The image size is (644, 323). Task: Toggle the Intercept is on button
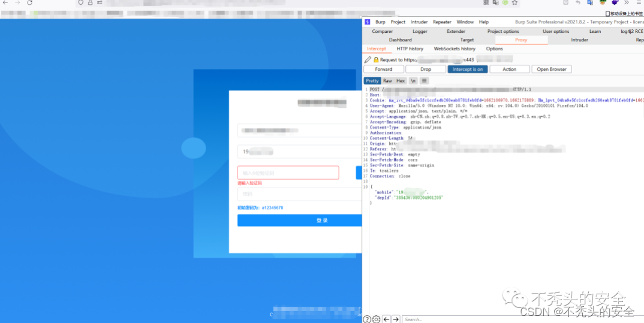click(x=467, y=70)
